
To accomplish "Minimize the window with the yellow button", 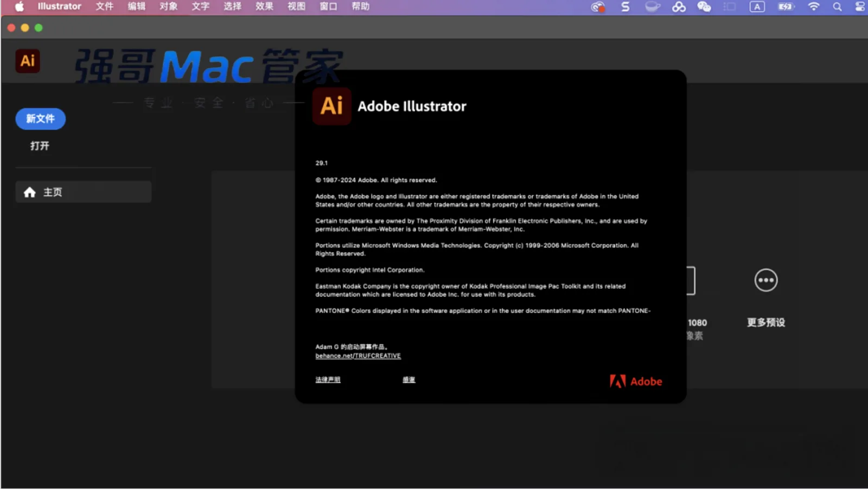I will (x=25, y=28).
